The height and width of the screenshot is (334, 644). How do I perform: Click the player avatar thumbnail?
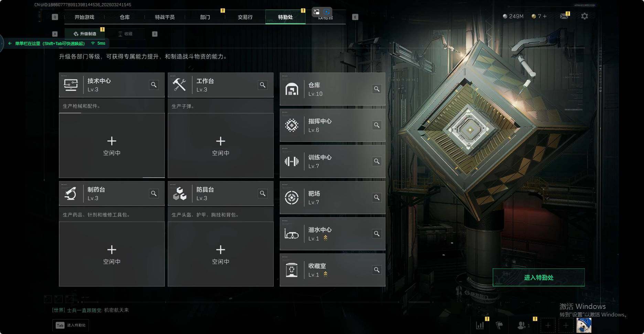[x=584, y=325]
